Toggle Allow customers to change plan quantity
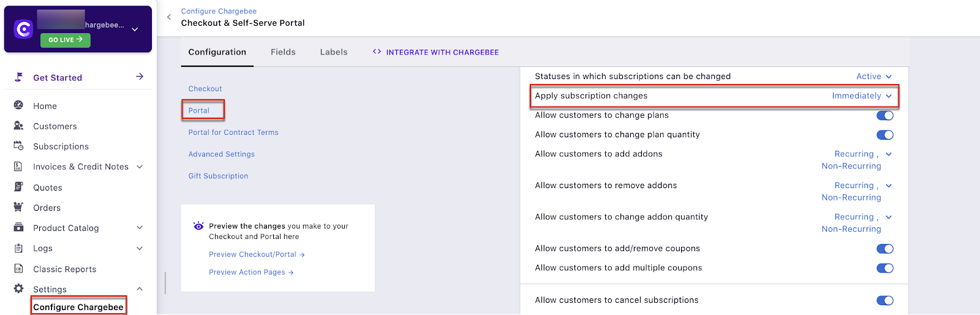This screenshot has height=315, width=980. click(x=885, y=135)
